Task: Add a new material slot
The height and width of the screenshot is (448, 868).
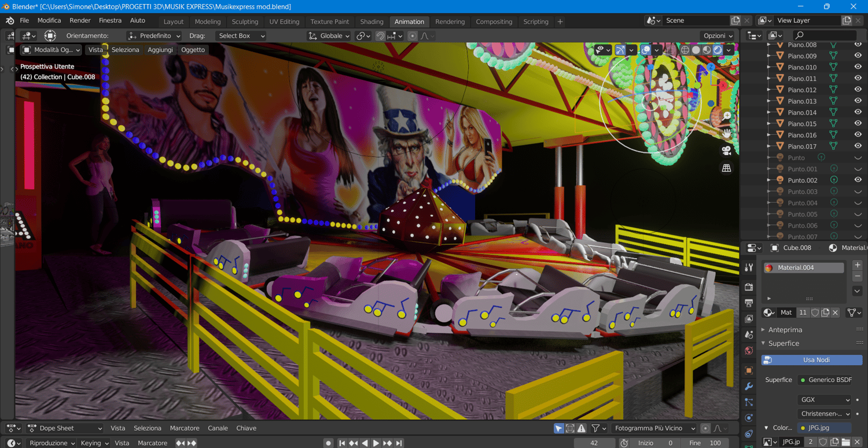Action: click(858, 265)
